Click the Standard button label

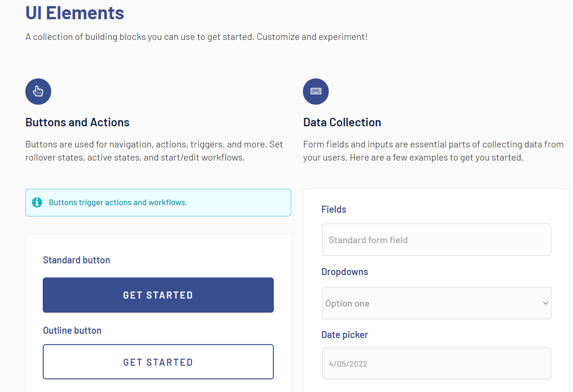coord(76,260)
